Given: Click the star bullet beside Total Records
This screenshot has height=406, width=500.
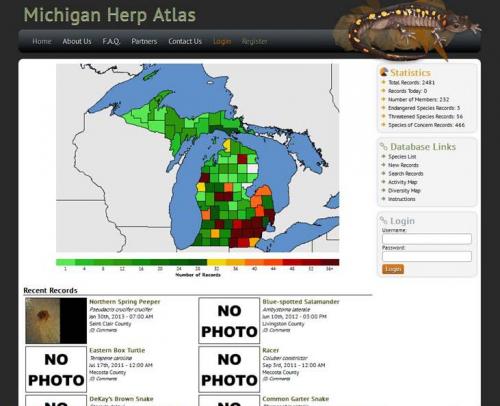Looking at the screenshot, I should pos(383,82).
